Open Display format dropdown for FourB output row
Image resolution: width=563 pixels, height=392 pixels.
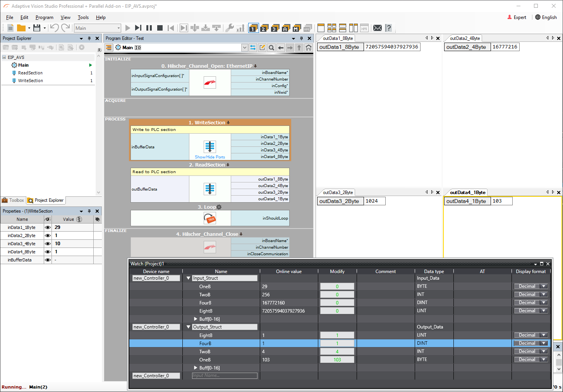(x=544, y=343)
